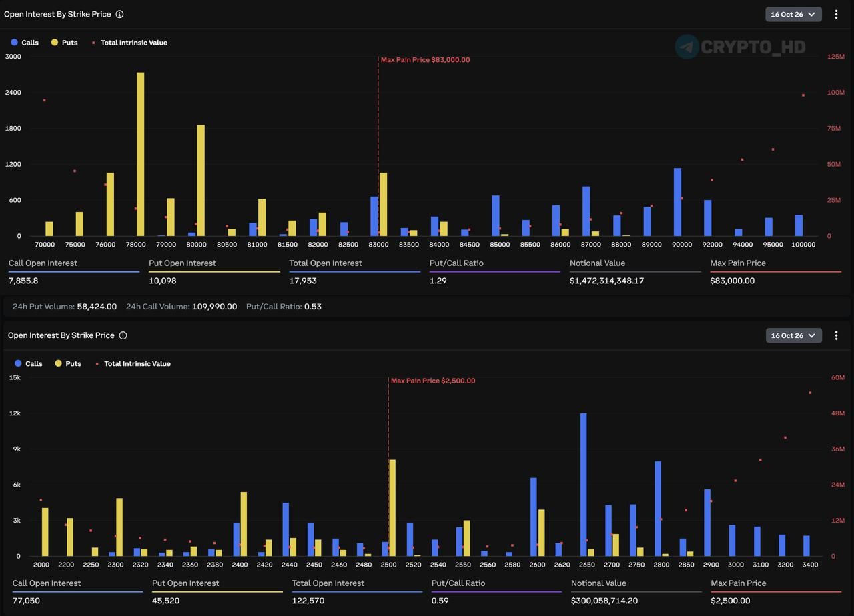Expand the 16 Oct 26 expiry dropdown of the $83,000 max pain chart
854x616 pixels.
793,14
